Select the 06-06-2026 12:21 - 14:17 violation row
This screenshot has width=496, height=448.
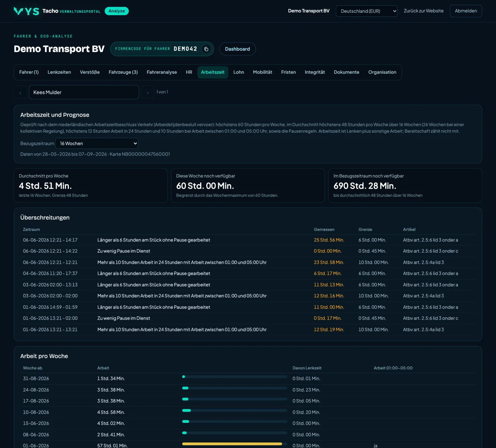point(248,240)
